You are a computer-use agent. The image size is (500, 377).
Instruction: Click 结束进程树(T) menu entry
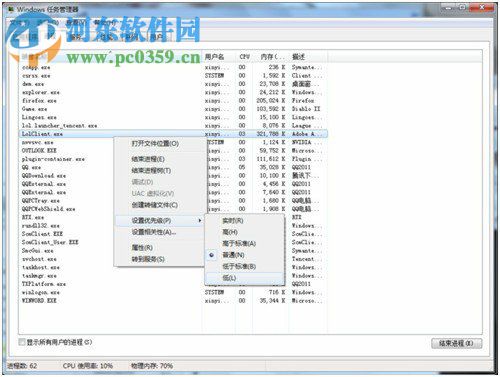[151, 170]
